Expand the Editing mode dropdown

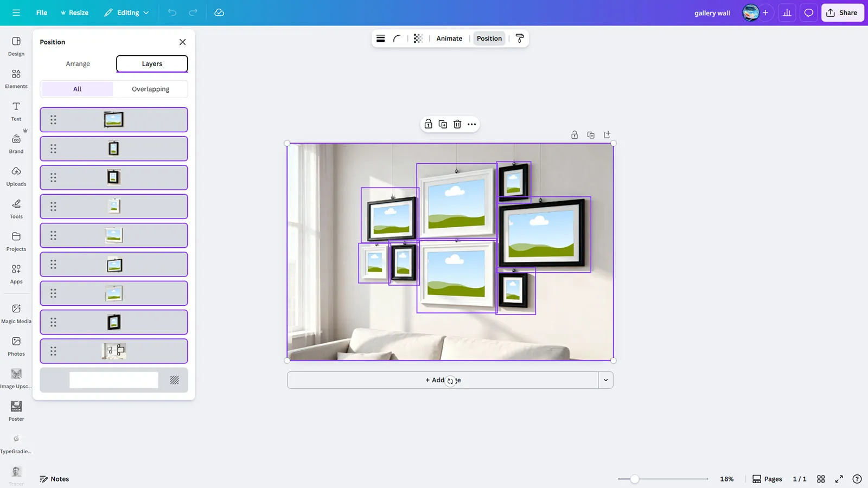tap(127, 12)
